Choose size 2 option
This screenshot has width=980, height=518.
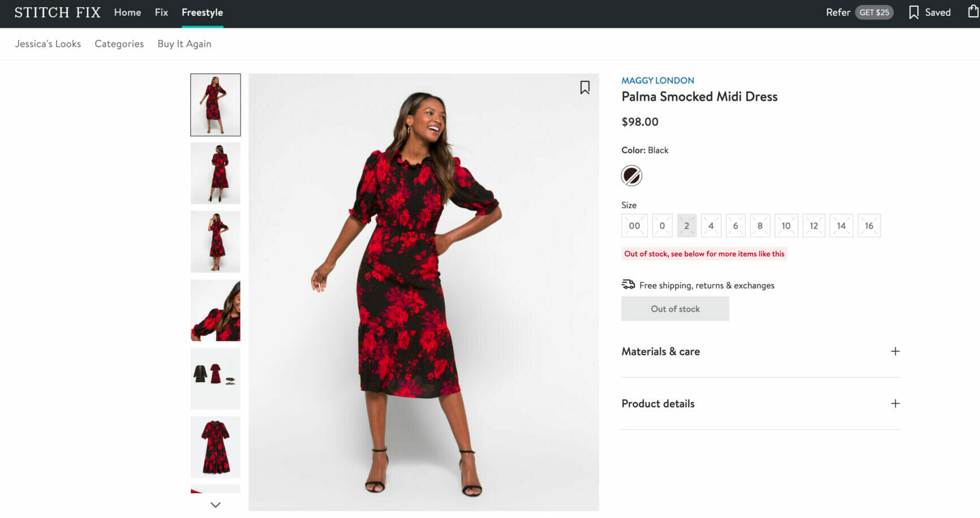686,226
